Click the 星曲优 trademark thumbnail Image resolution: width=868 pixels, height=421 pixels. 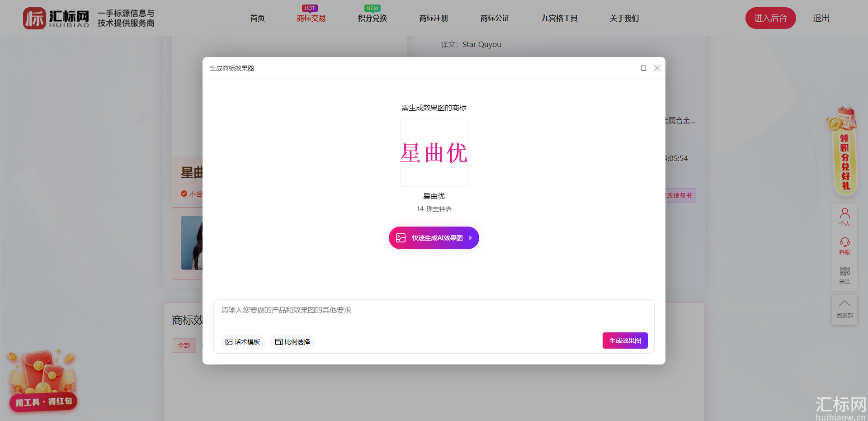tap(434, 153)
